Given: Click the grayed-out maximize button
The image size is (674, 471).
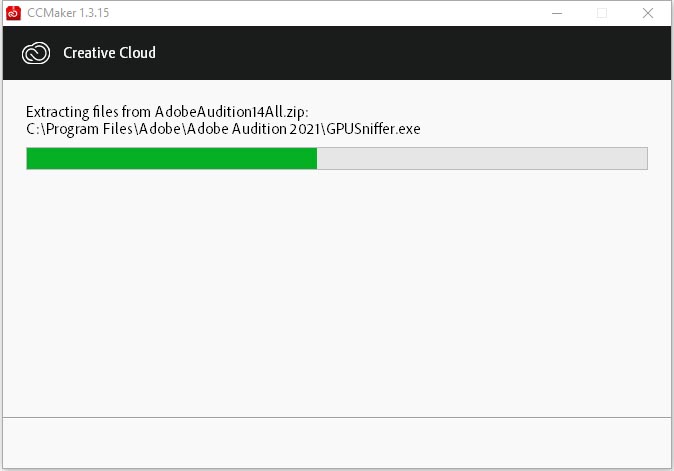Looking at the screenshot, I should pyautogui.click(x=602, y=13).
